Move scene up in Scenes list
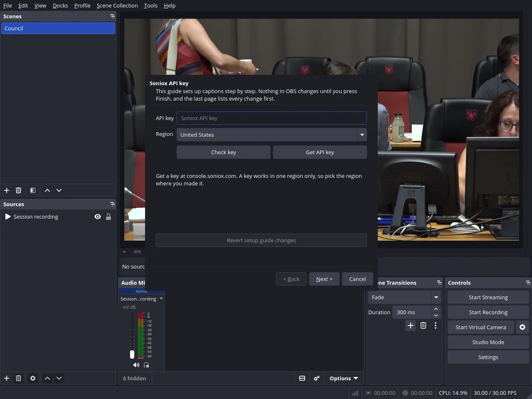532x399 pixels. pos(47,190)
